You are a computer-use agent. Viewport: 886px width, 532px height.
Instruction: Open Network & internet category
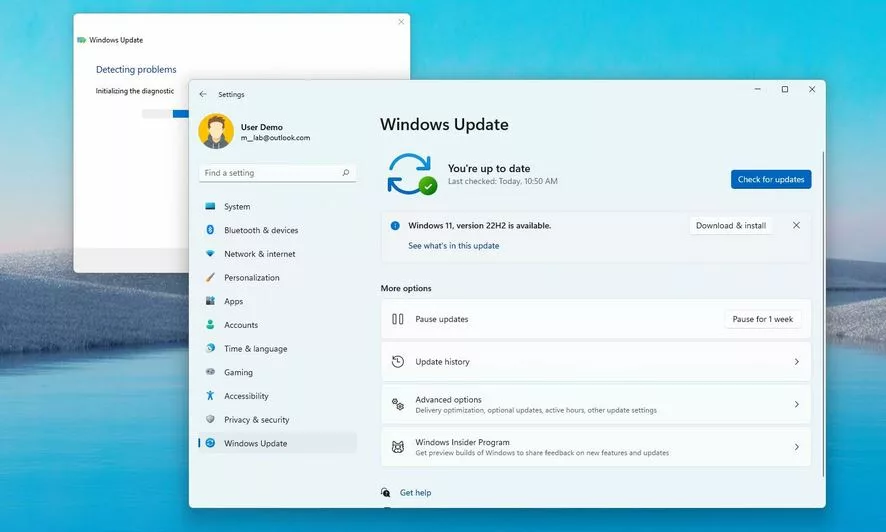tap(277, 254)
